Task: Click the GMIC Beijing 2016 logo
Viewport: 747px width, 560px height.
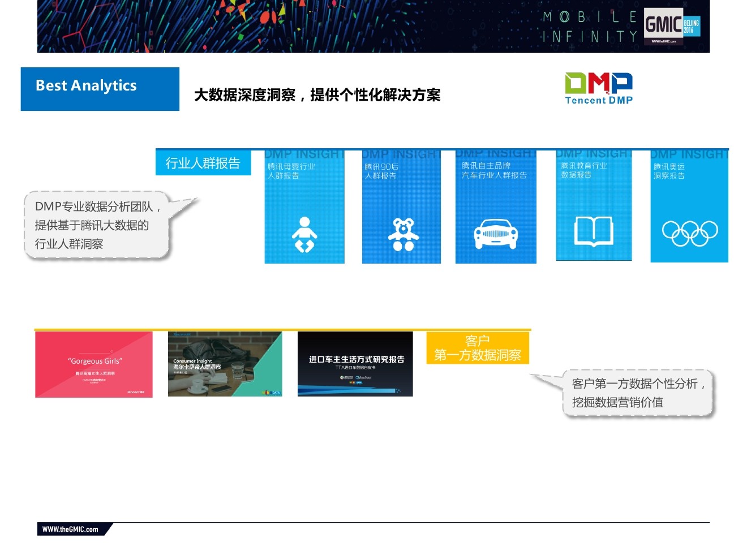Action: click(x=672, y=26)
